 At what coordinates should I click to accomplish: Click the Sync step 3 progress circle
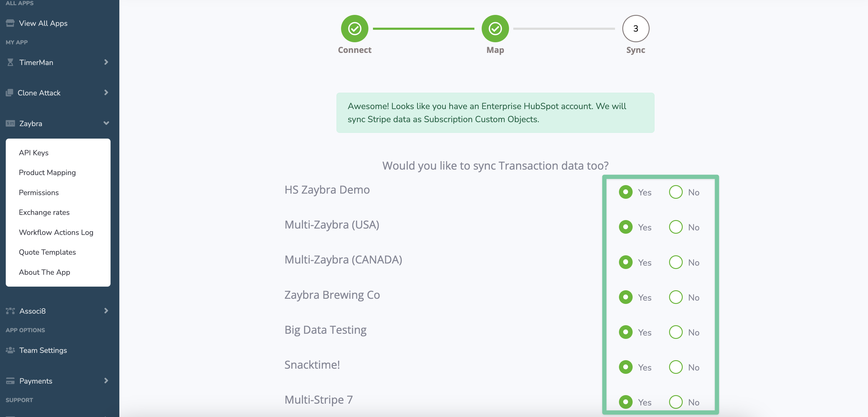(x=635, y=29)
